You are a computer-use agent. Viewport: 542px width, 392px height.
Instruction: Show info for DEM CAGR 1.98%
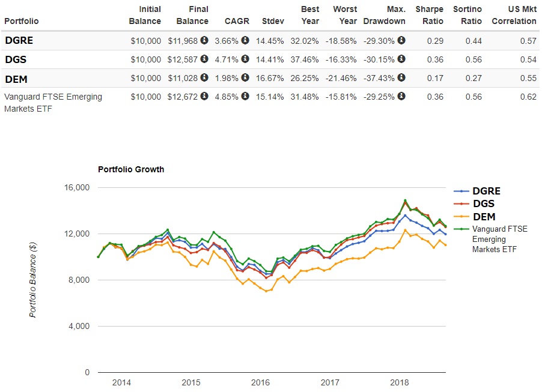[245, 79]
